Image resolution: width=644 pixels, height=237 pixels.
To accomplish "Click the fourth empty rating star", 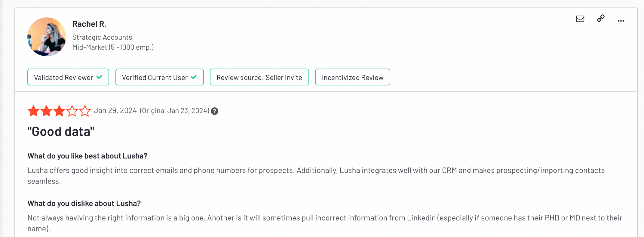I will coord(72,111).
